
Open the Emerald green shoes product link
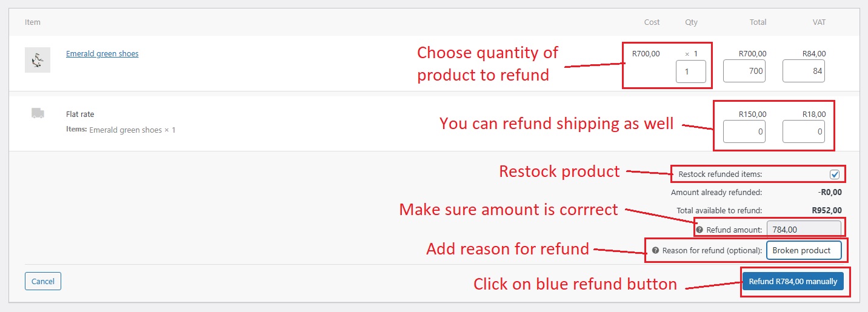point(102,54)
